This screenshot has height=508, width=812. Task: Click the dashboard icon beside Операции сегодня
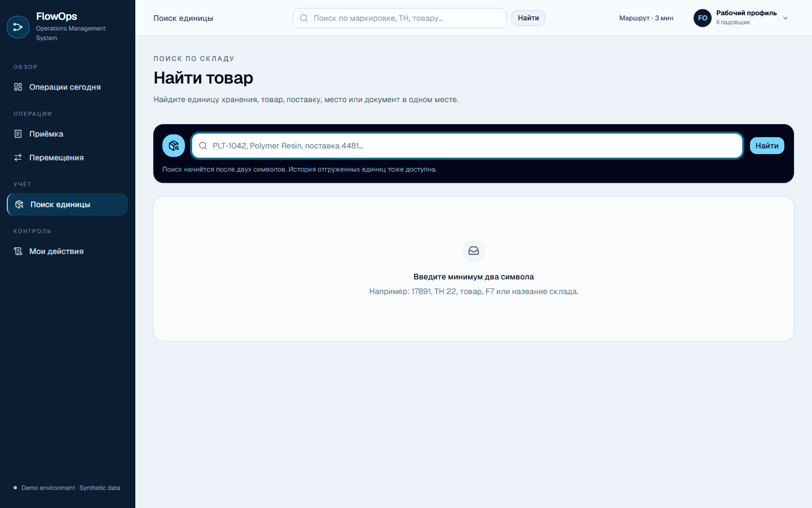pos(18,87)
